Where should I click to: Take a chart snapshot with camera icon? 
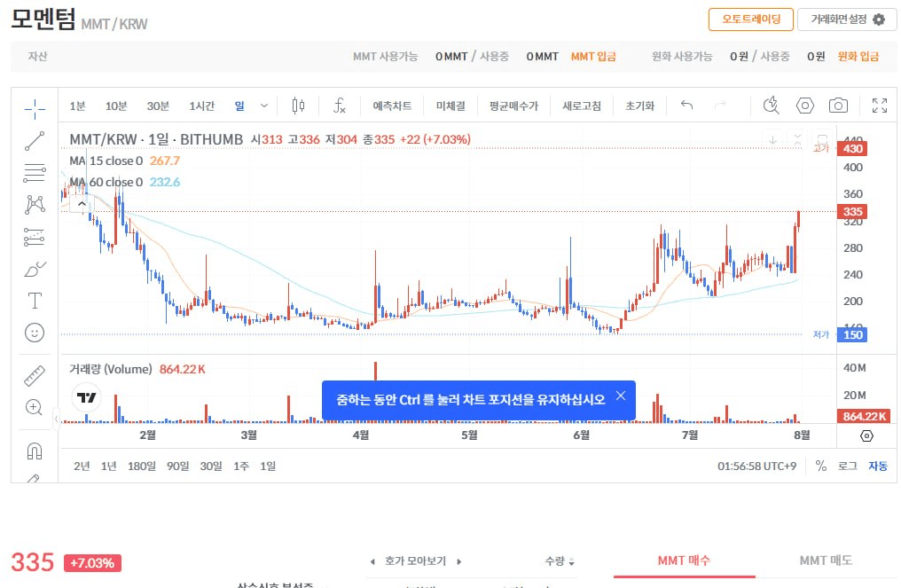pos(838,106)
